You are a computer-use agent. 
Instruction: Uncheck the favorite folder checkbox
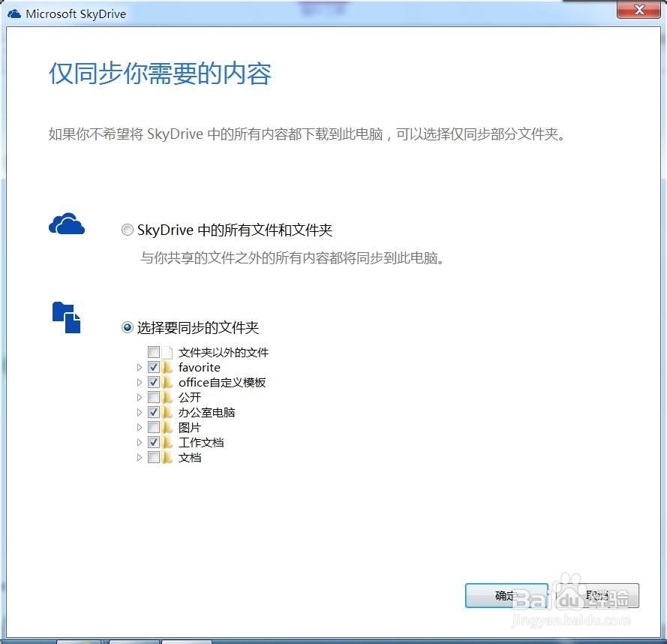coord(154,367)
